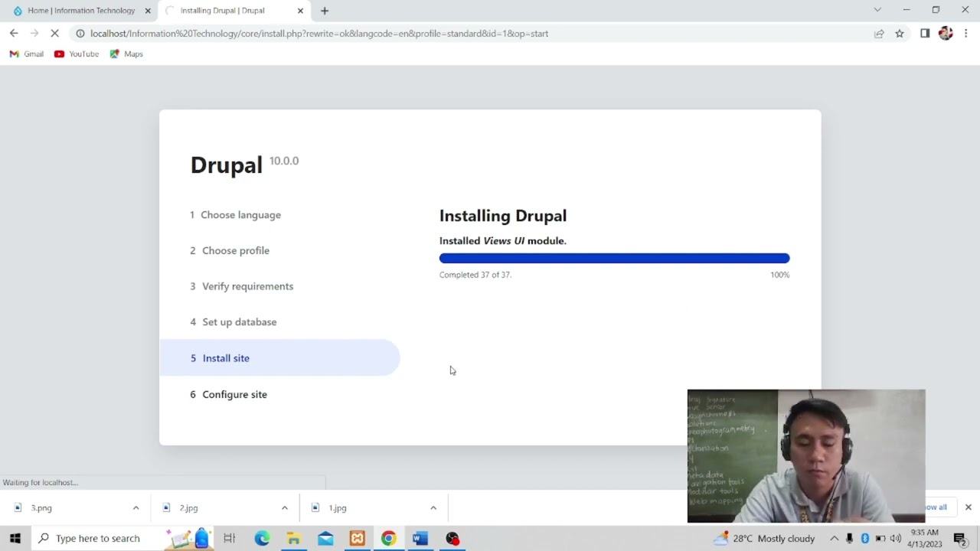This screenshot has width=980, height=551.
Task: Show hidden system tray icons
Action: (834, 539)
